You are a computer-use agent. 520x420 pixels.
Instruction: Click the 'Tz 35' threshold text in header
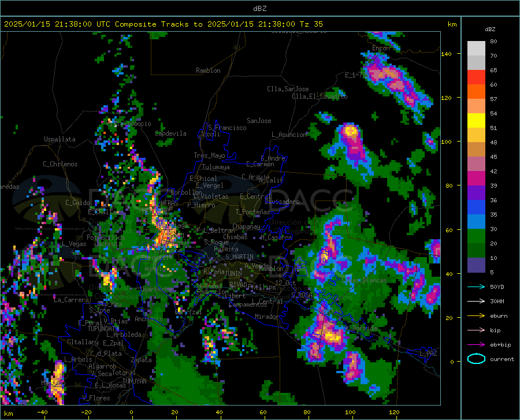pyautogui.click(x=311, y=24)
